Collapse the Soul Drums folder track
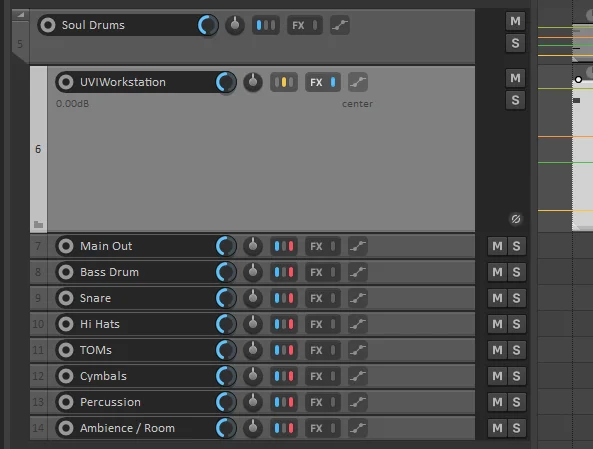This screenshot has width=593, height=449. (20, 15)
